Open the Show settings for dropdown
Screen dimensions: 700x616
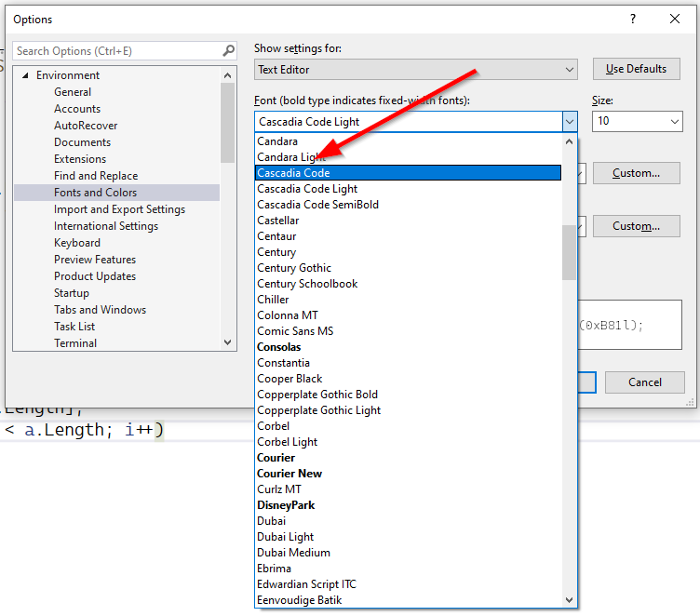[415, 70]
